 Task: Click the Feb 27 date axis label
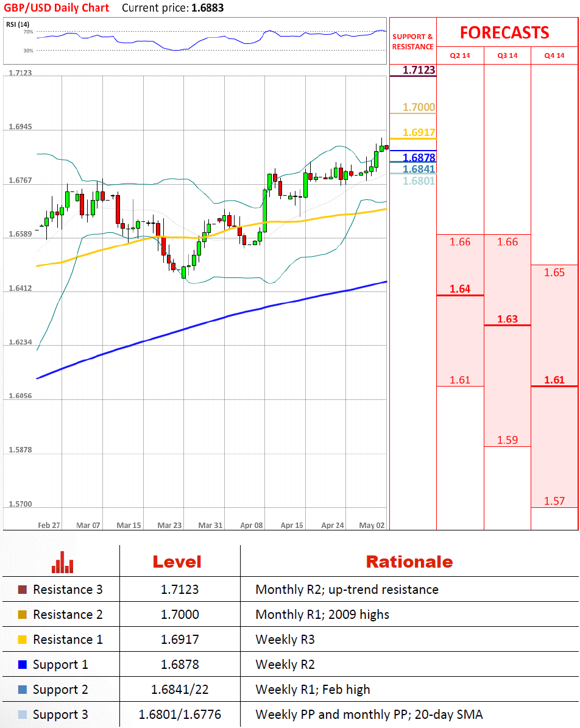[x=49, y=525]
